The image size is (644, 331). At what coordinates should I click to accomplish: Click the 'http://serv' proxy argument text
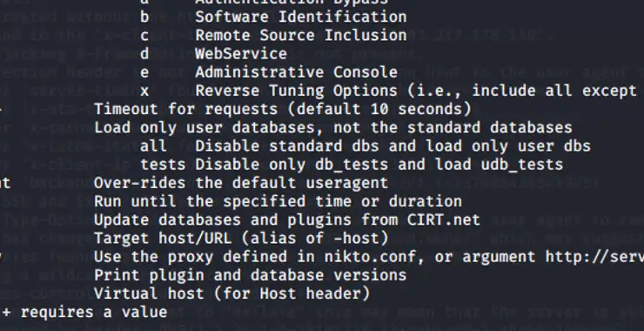594,257
